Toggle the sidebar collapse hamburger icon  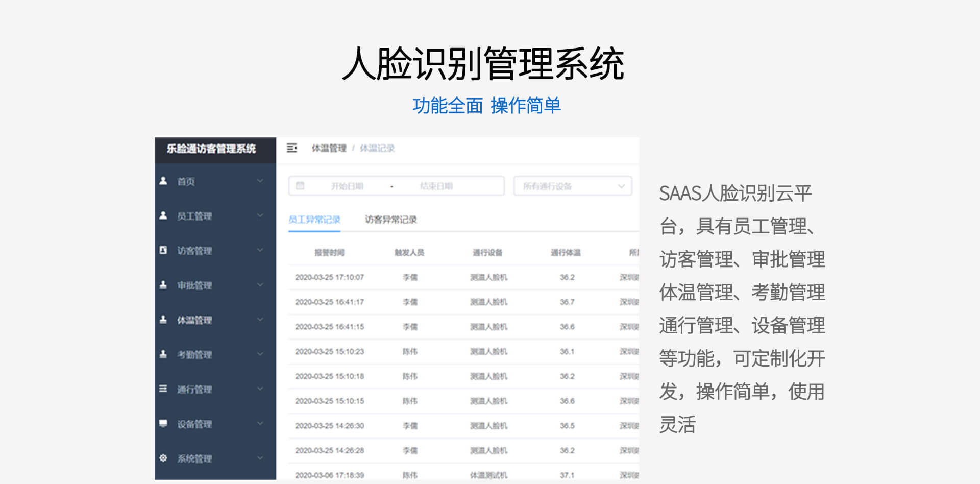tap(292, 148)
